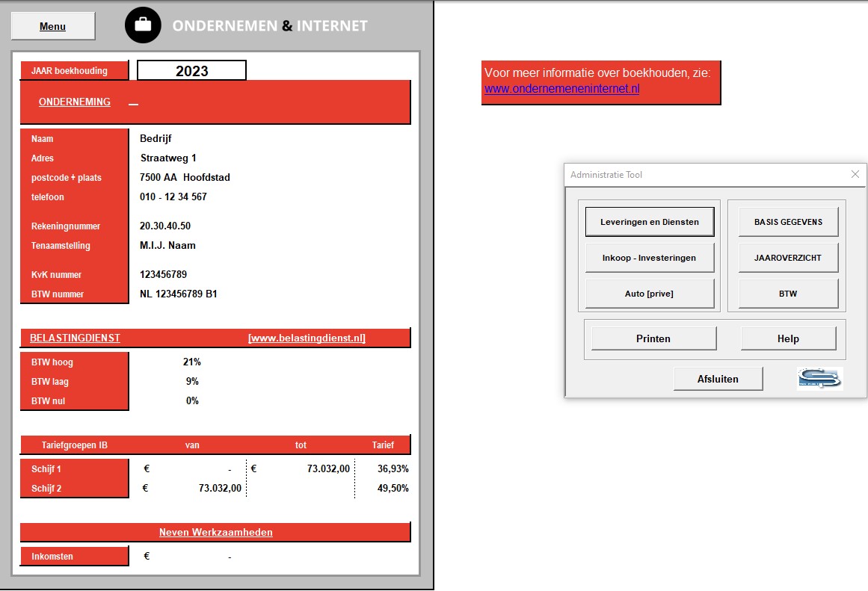Screen dimensions: 868x591
Task: Click the company name field 'Bedrijf'
Action: tap(156, 138)
